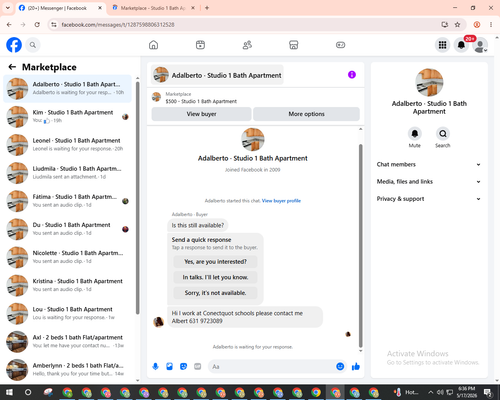The width and height of the screenshot is (500, 400).
Task: Send quick reply Sorry, it's not available.
Action: click(215, 293)
